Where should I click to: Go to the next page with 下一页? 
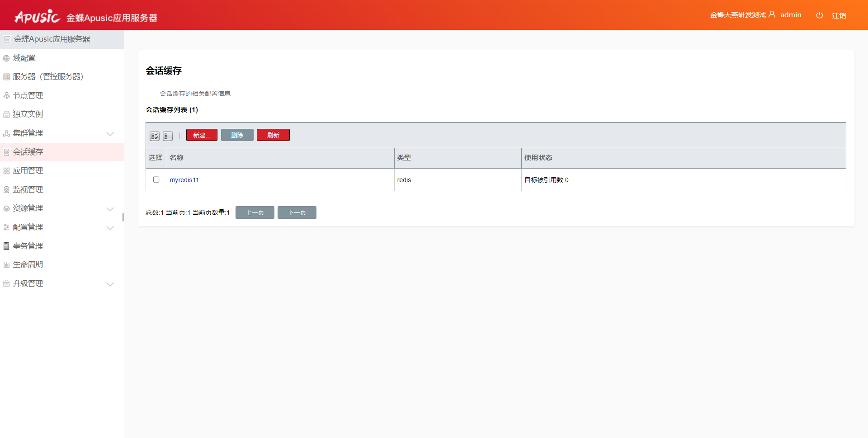(297, 212)
